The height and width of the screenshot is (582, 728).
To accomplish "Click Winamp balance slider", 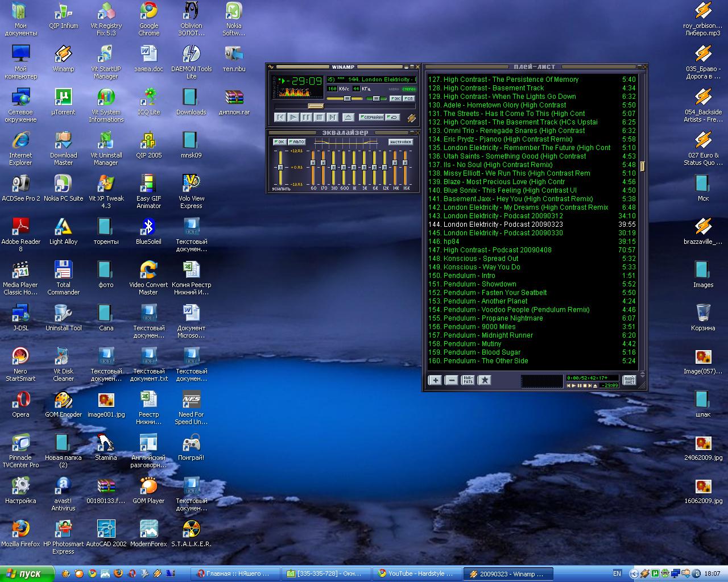I will coord(376,98).
